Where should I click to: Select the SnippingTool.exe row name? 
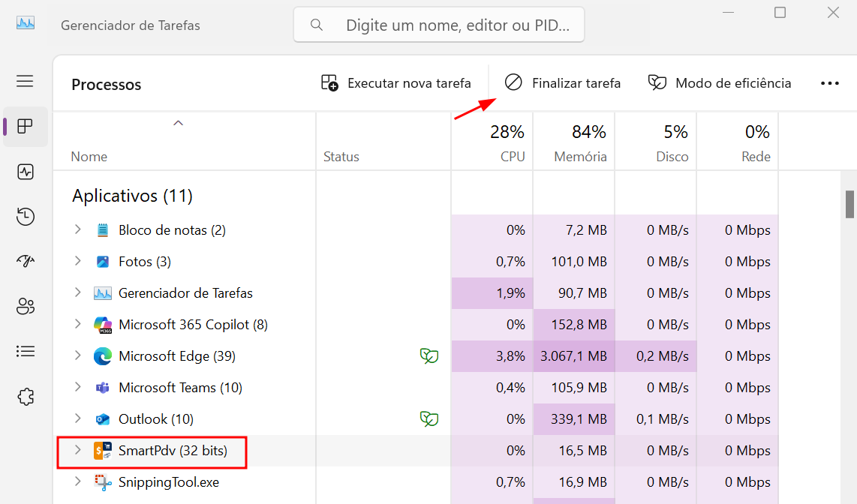pyautogui.click(x=169, y=482)
